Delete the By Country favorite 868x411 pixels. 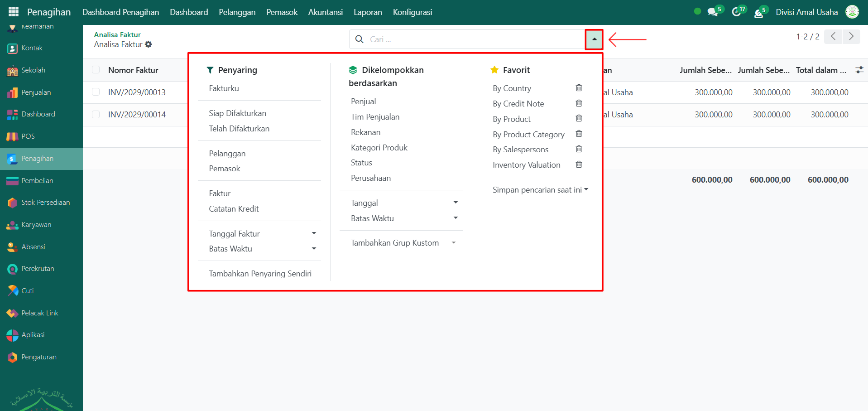[x=579, y=88]
